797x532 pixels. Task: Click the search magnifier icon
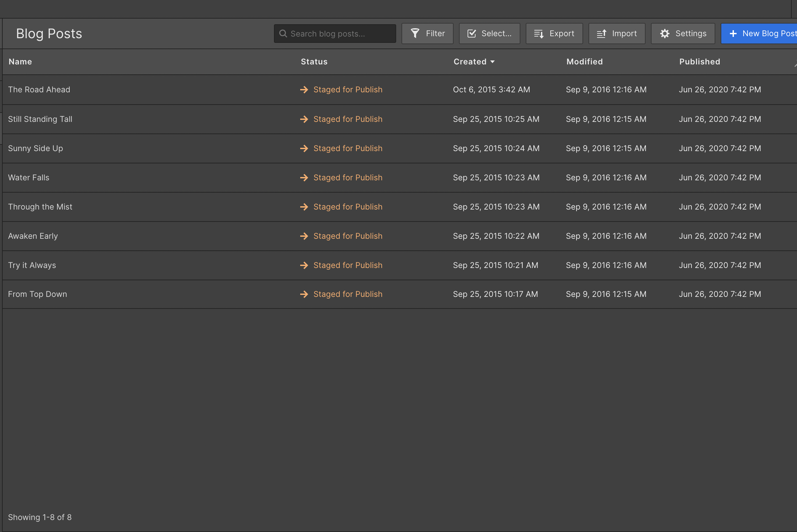click(283, 34)
